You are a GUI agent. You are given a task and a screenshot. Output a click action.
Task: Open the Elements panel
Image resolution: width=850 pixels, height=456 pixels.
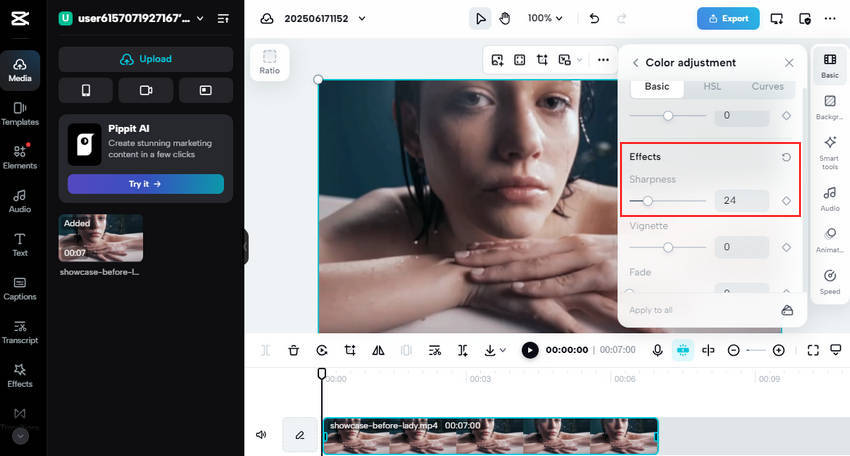point(20,157)
